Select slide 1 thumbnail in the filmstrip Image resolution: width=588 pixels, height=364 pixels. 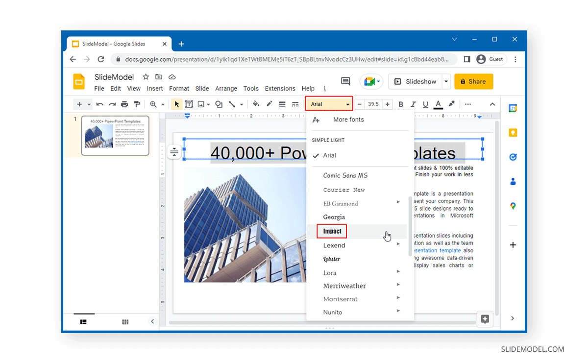click(115, 136)
